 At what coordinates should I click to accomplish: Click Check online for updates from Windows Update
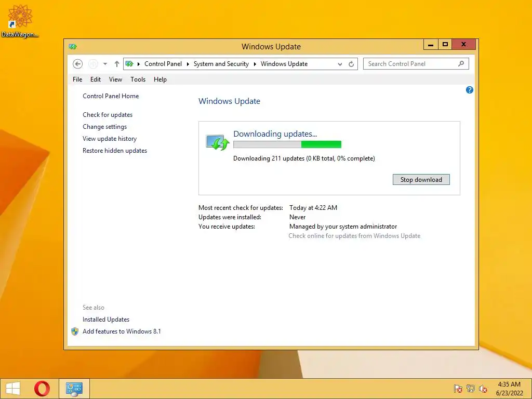[x=354, y=236]
